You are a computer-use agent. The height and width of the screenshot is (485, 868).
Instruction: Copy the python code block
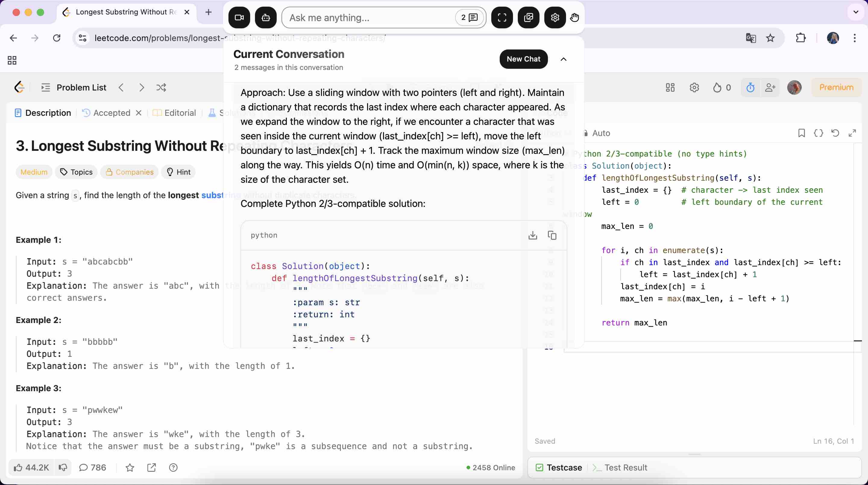(x=552, y=235)
